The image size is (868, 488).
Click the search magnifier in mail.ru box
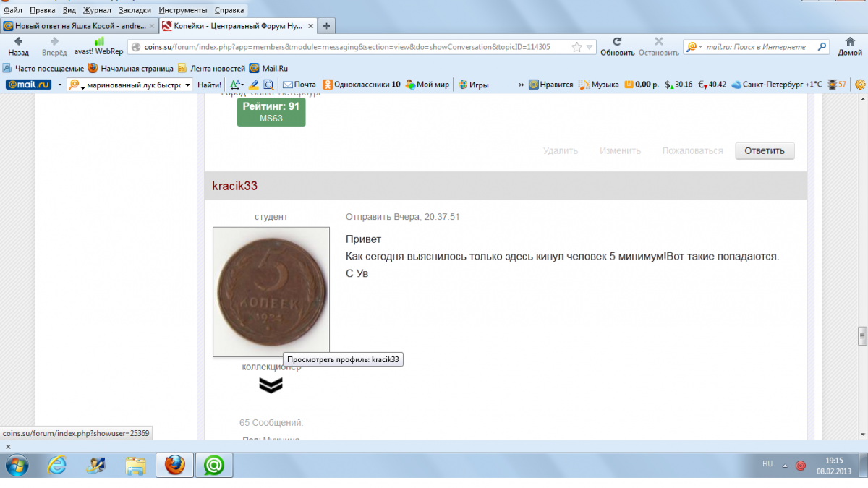[x=822, y=47]
